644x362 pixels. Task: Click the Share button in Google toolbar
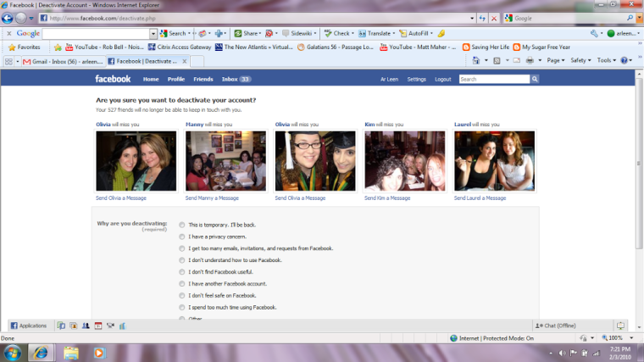pyautogui.click(x=247, y=33)
